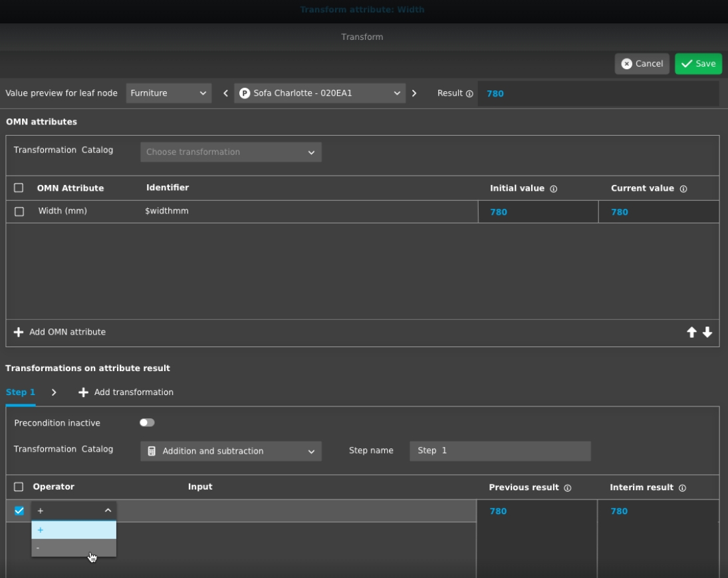Check the Width (mm) attribute checkbox

tap(19, 212)
